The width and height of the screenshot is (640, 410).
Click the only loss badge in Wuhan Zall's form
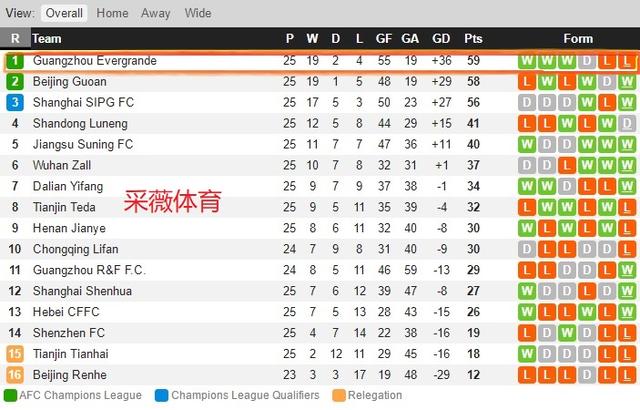point(565,166)
